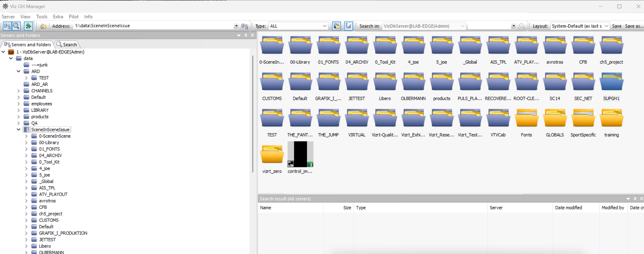644x254 pixels.
Task: Select the ---=junk folder in the tree
Action: coord(40,65)
